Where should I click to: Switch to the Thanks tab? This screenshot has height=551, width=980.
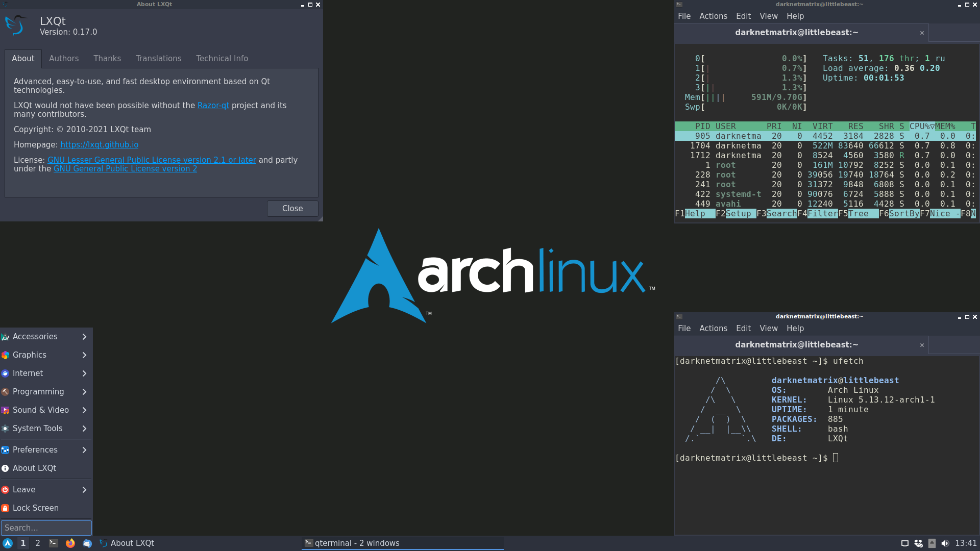pos(107,59)
